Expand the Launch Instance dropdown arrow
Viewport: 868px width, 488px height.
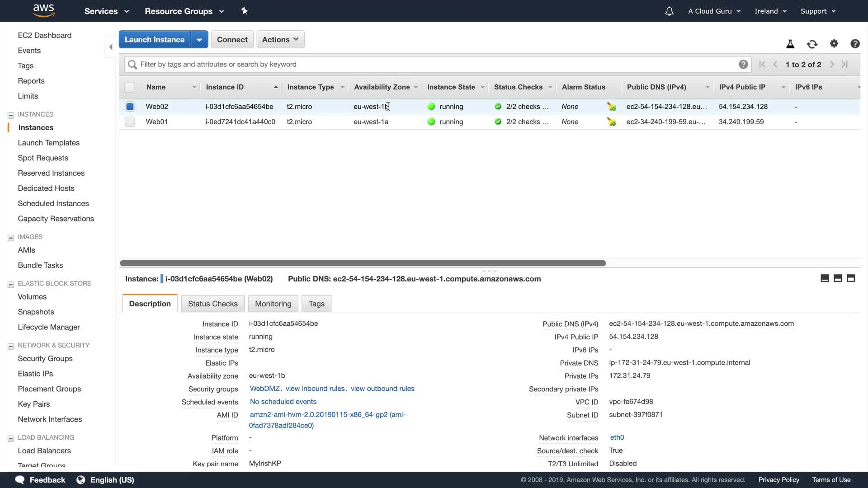(199, 40)
